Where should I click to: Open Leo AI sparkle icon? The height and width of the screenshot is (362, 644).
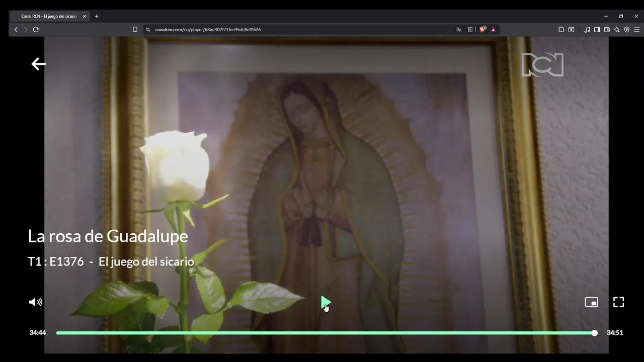tap(617, 30)
